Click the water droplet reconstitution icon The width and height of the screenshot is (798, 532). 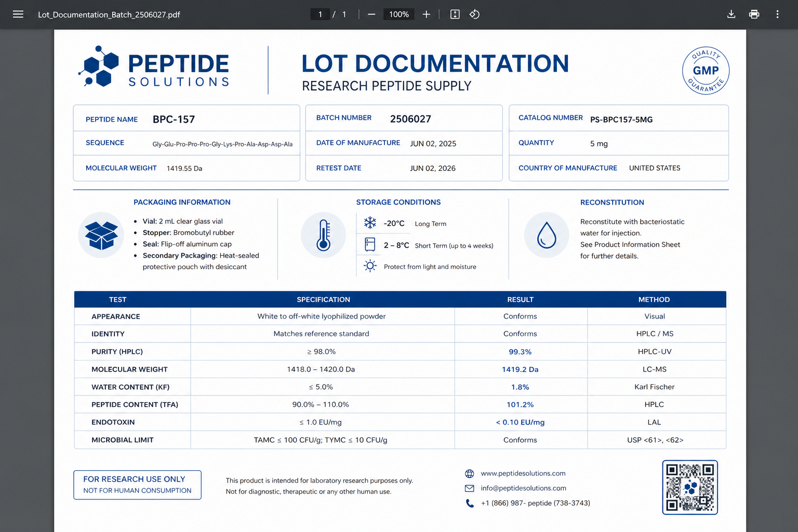pyautogui.click(x=547, y=235)
